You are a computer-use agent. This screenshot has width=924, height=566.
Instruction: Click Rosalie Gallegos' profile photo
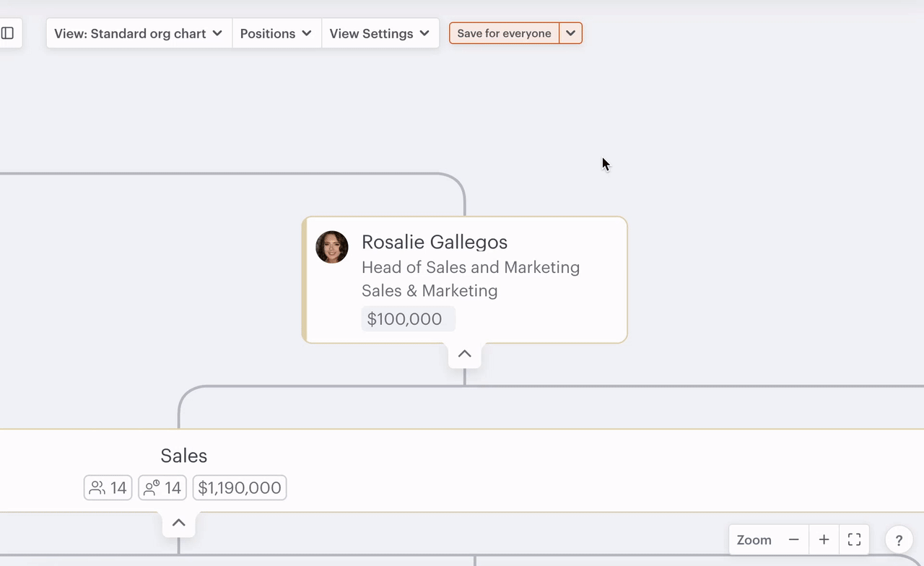(x=331, y=247)
